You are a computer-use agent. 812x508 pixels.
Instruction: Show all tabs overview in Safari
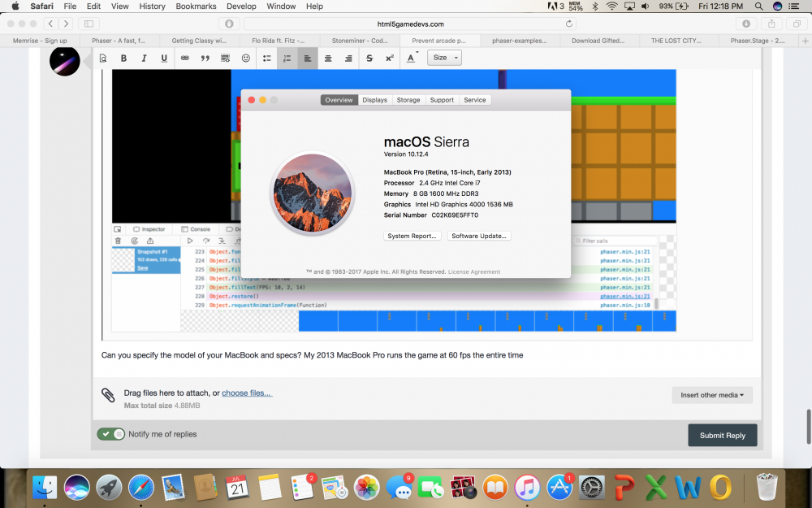tap(797, 24)
